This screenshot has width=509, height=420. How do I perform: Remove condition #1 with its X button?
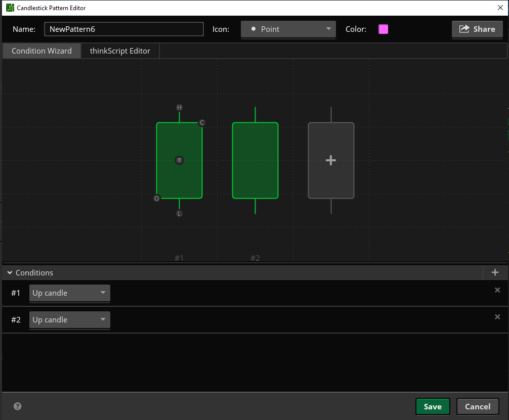pos(497,290)
